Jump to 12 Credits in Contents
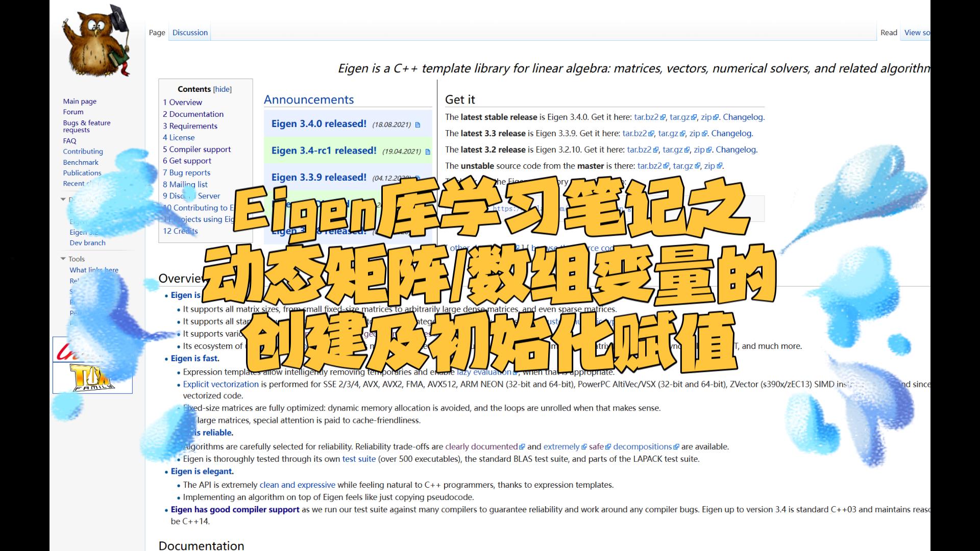The image size is (980, 551). pyautogui.click(x=180, y=231)
